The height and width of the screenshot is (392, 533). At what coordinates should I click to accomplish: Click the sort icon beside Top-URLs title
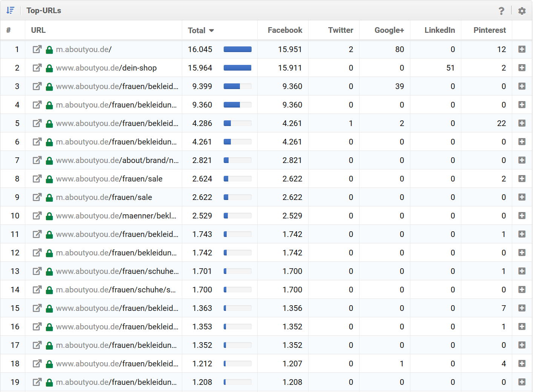coord(10,11)
